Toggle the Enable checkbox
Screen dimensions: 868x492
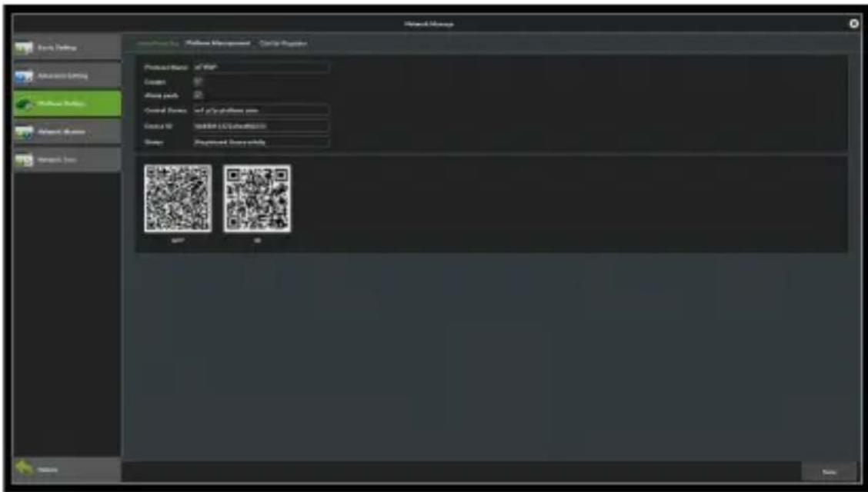(x=198, y=81)
